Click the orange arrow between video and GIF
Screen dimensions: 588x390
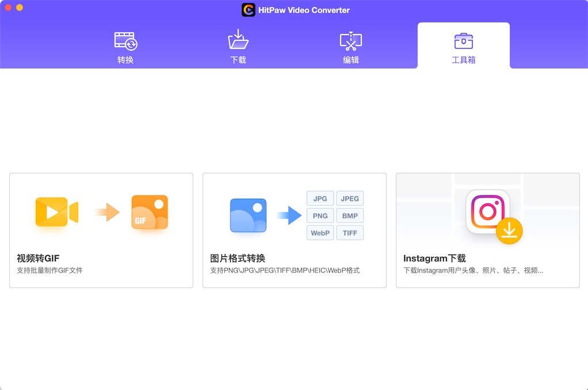tap(107, 213)
